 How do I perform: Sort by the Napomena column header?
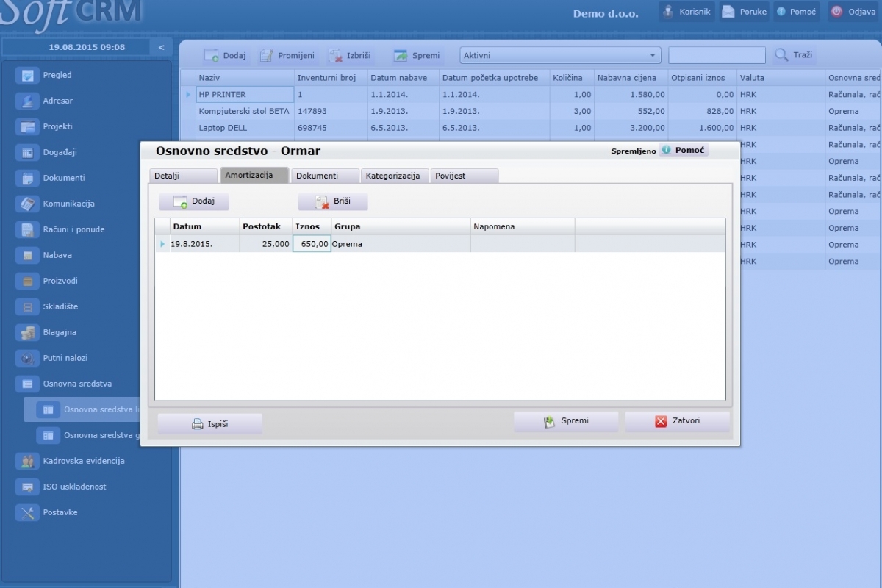(523, 226)
